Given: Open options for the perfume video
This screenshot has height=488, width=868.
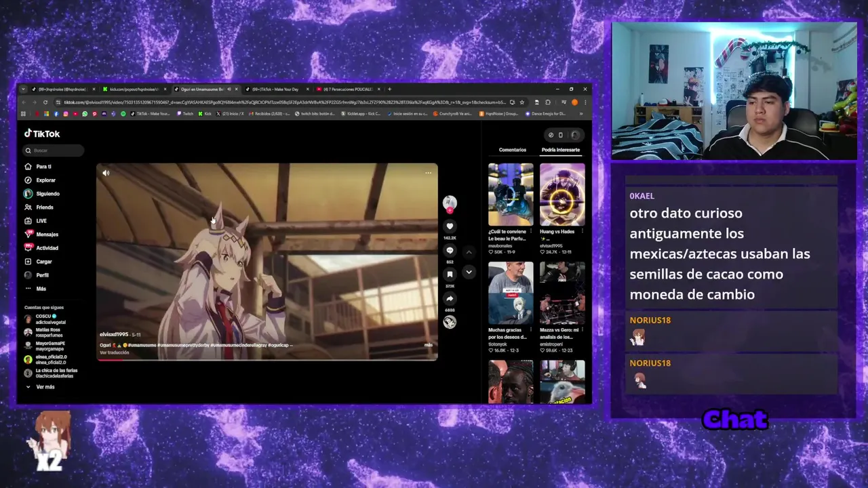Looking at the screenshot, I should [531, 232].
